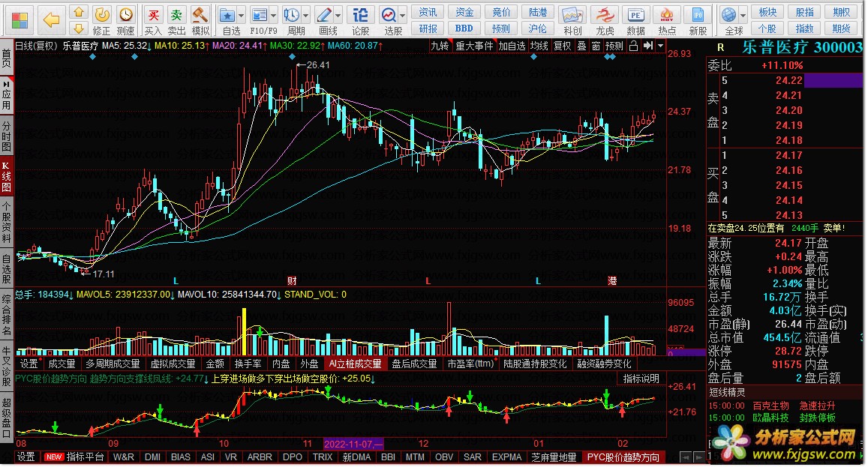
Task: Click the 财 marker on K-line chart
Action: 292,281
